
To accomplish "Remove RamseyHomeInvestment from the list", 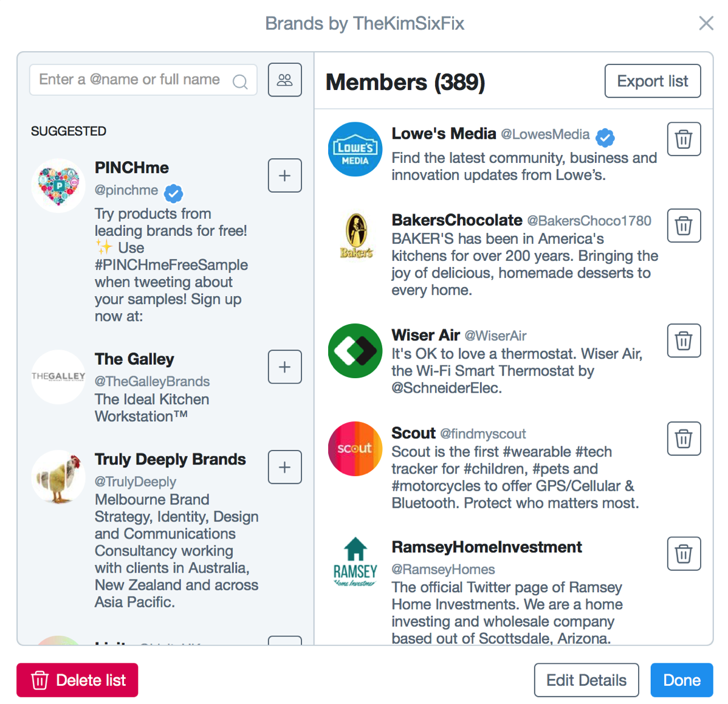I will (x=684, y=554).
